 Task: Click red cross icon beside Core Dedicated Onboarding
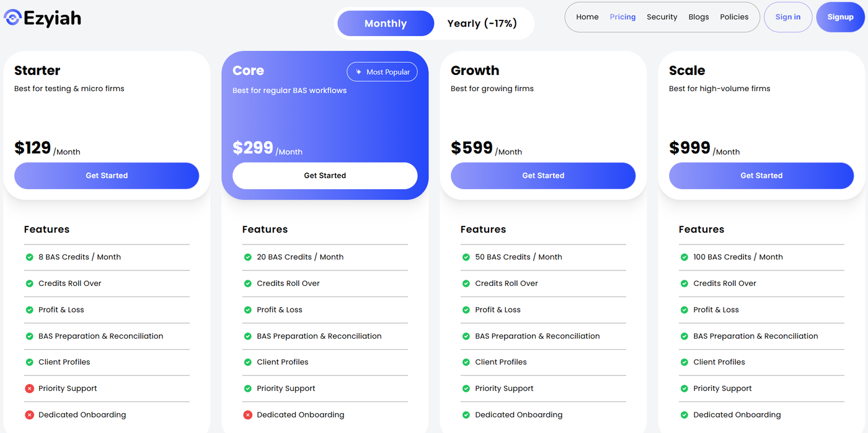pyautogui.click(x=247, y=415)
